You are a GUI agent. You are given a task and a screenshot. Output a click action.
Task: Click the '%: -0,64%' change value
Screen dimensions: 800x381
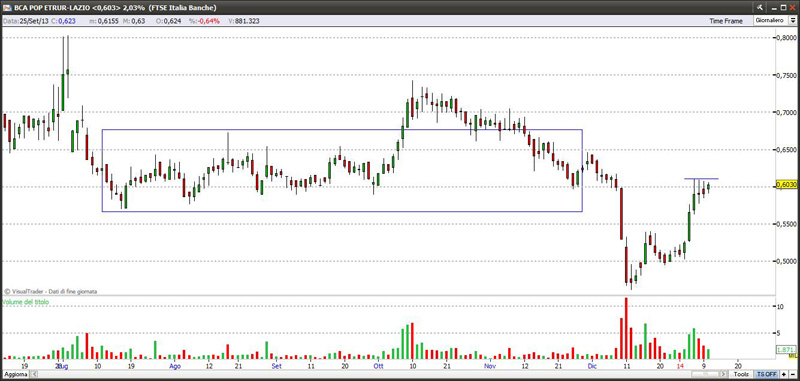click(x=203, y=21)
